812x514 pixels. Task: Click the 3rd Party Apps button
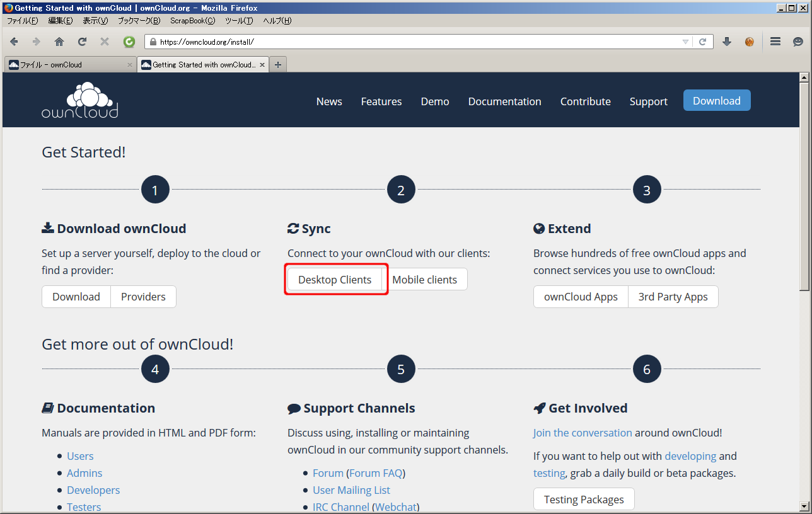tap(673, 297)
